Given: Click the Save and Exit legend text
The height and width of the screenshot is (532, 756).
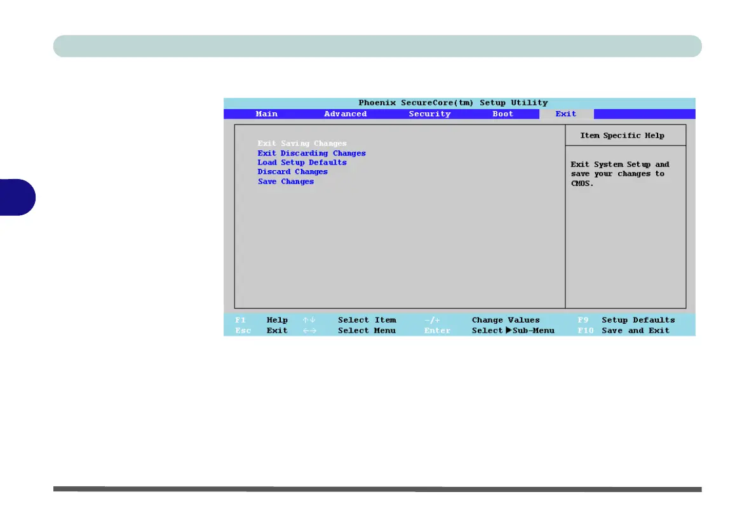Looking at the screenshot, I should (635, 331).
